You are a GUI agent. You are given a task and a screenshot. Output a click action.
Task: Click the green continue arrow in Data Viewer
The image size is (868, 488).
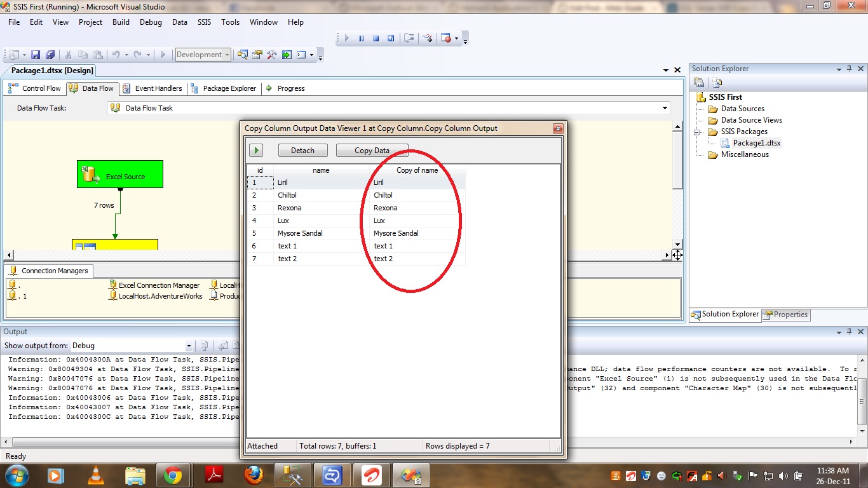[255, 151]
